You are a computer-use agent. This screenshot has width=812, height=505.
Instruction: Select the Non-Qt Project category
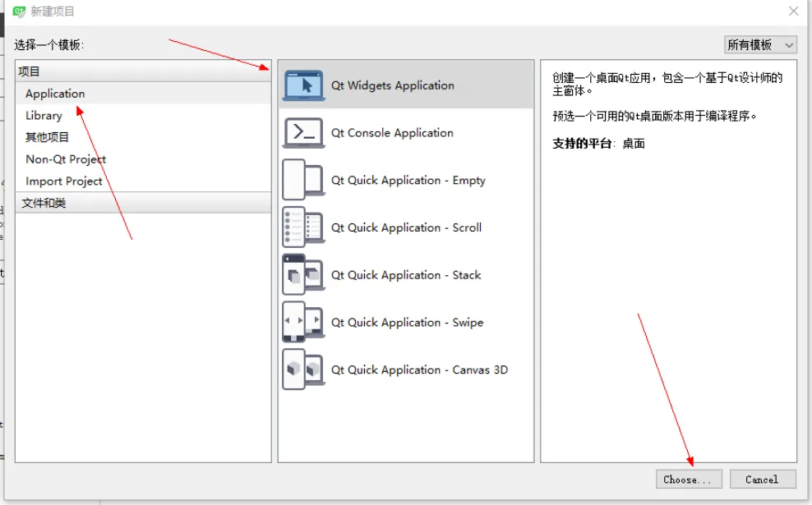66,159
